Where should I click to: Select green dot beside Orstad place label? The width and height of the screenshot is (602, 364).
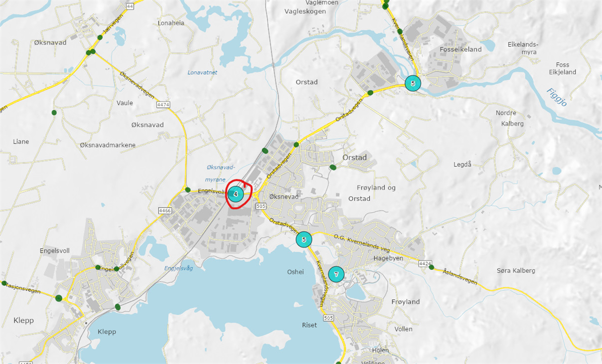tap(332, 167)
